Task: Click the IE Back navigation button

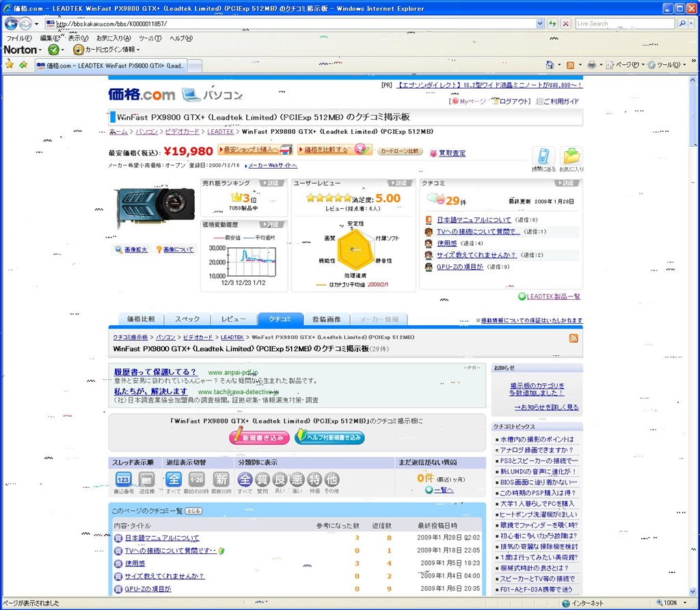Action: pos(11,24)
